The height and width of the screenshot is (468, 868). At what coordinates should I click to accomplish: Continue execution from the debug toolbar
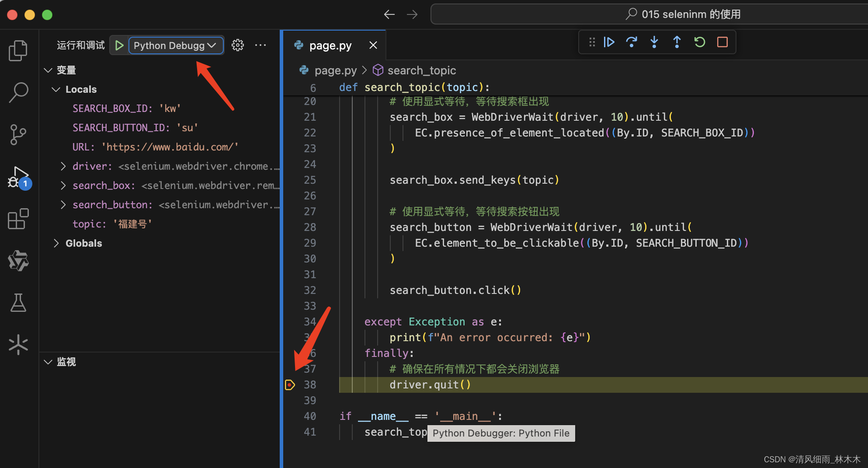[609, 42]
